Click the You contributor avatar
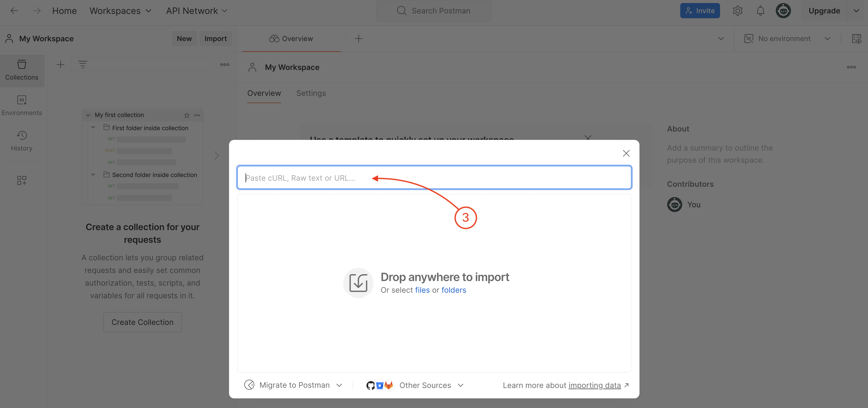 tap(674, 205)
